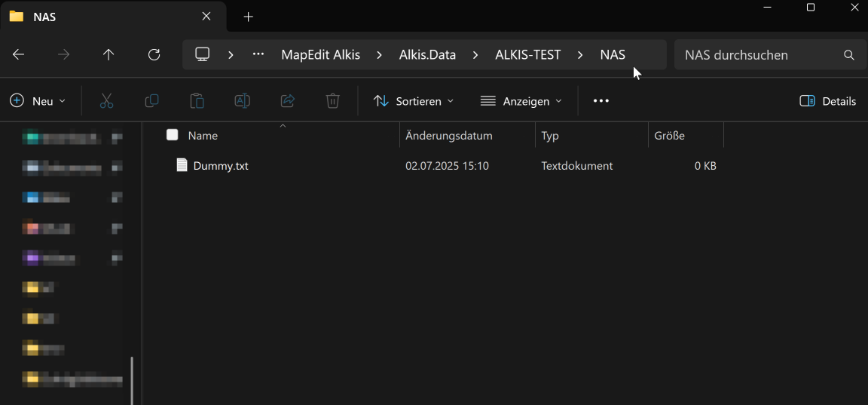The width and height of the screenshot is (868, 405).
Task: Toggle the Details pane
Action: (827, 101)
